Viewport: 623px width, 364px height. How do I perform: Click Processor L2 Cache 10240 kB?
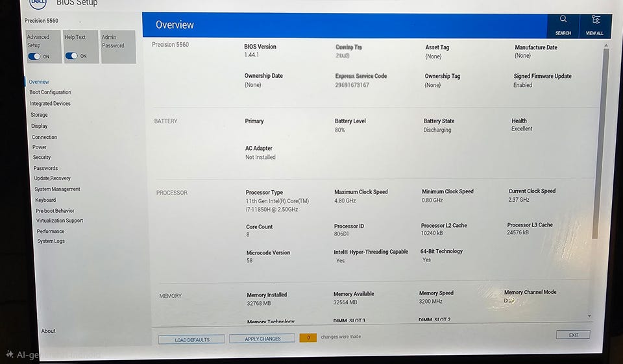[x=432, y=234]
